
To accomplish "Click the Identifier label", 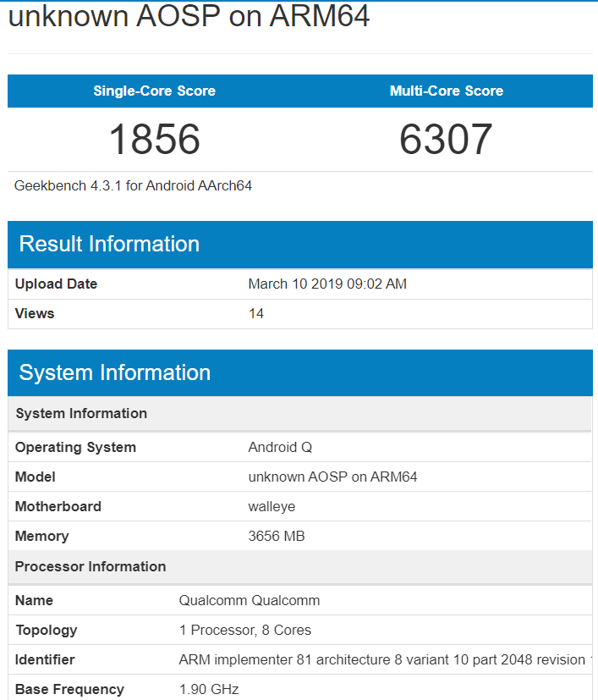I will pos(45,660).
